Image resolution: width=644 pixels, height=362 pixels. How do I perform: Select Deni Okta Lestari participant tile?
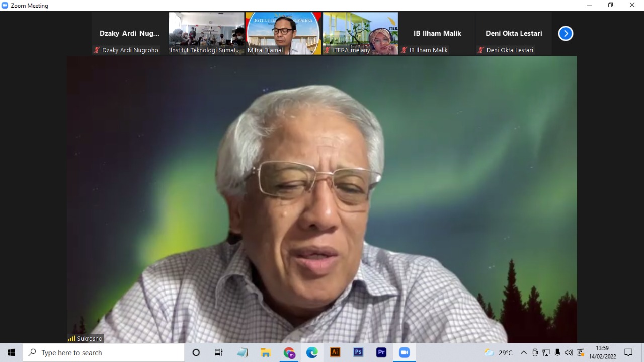pos(514,33)
